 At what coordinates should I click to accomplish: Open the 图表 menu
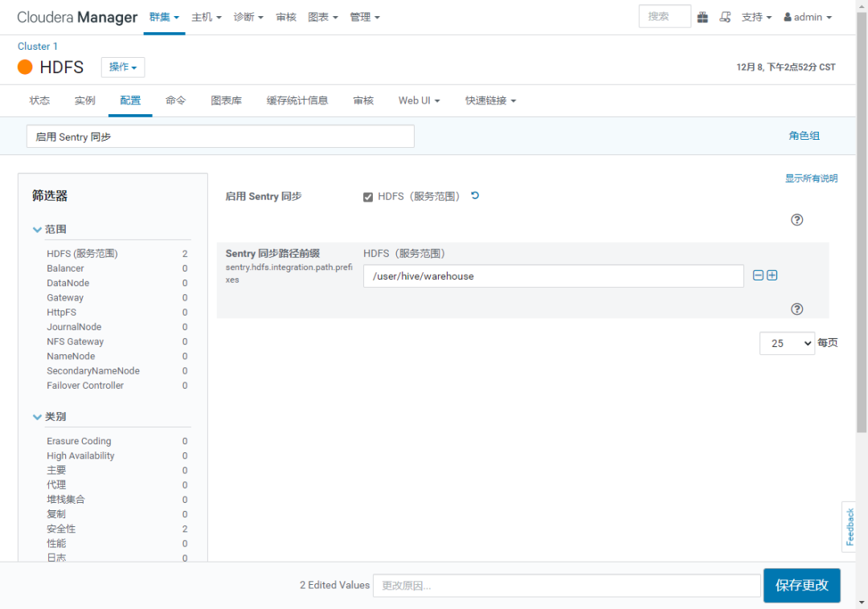[323, 17]
